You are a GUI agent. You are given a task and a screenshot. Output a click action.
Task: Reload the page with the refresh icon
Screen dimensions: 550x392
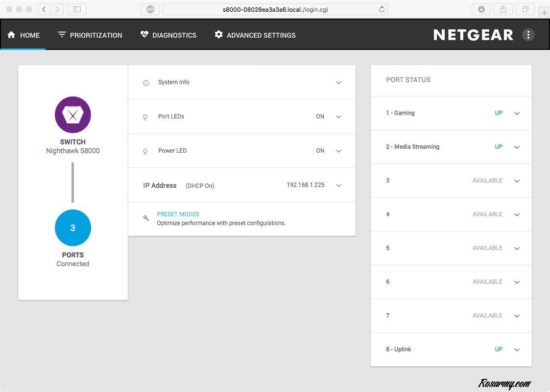tap(382, 9)
